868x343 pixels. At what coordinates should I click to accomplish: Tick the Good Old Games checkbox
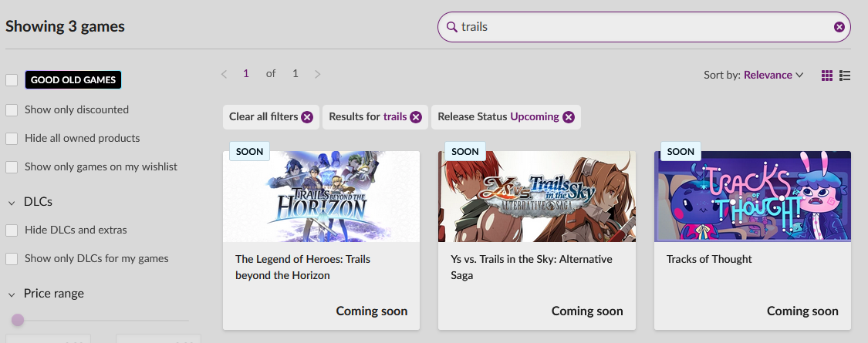pyautogui.click(x=12, y=80)
